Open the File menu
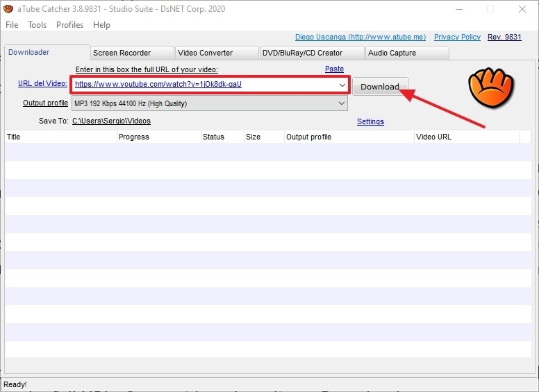The image size is (539, 392). [12, 25]
